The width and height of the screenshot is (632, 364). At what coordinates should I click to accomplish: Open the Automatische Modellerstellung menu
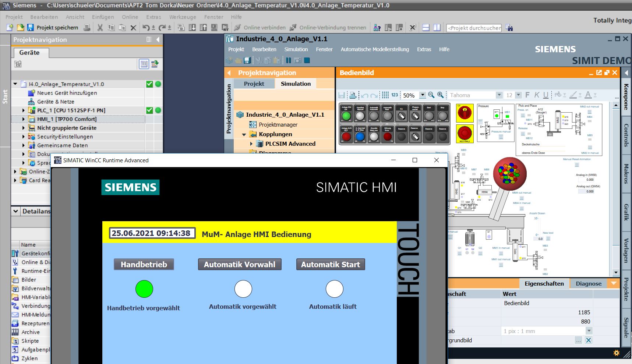[375, 49]
